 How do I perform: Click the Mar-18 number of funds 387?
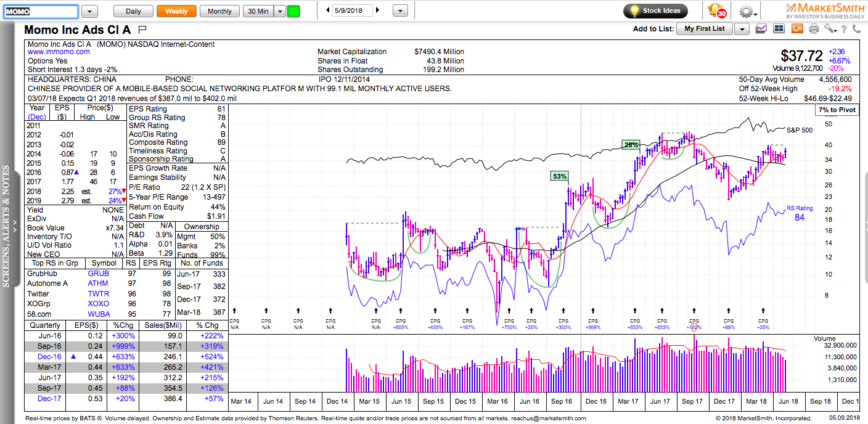pyautogui.click(x=219, y=313)
